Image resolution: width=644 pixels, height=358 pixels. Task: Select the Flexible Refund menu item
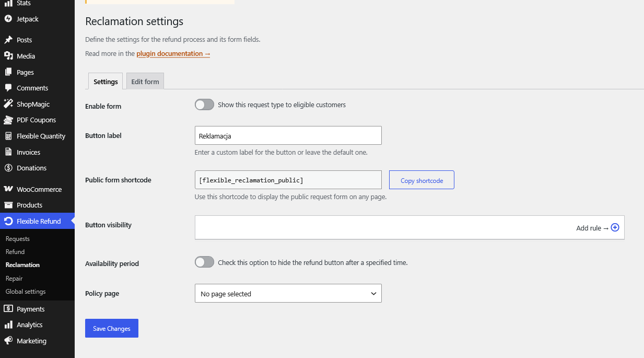(x=38, y=221)
